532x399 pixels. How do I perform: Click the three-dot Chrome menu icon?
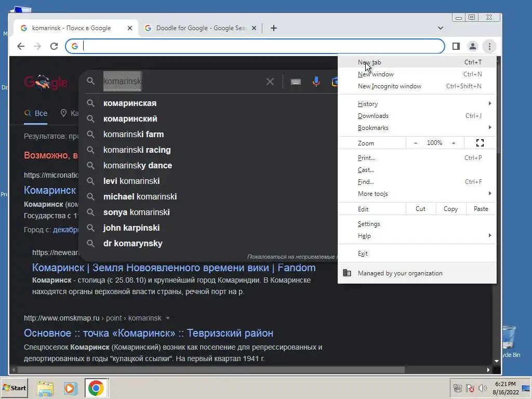pos(489,46)
